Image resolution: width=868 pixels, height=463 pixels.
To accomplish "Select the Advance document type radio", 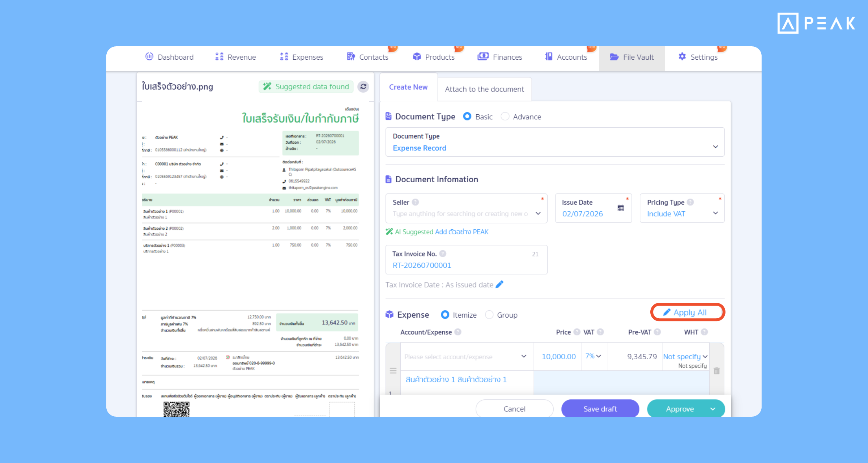I will pos(505,116).
